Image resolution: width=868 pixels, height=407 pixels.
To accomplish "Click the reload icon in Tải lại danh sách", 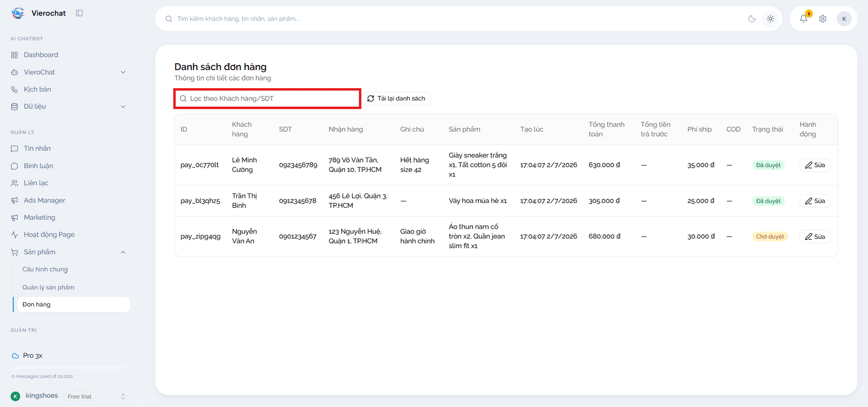I will tap(371, 99).
